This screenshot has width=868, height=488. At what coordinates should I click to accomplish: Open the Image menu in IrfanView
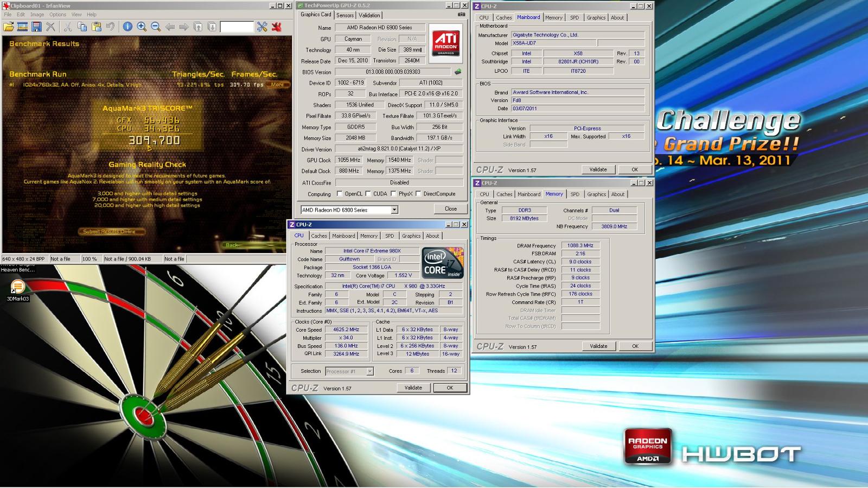pyautogui.click(x=37, y=15)
